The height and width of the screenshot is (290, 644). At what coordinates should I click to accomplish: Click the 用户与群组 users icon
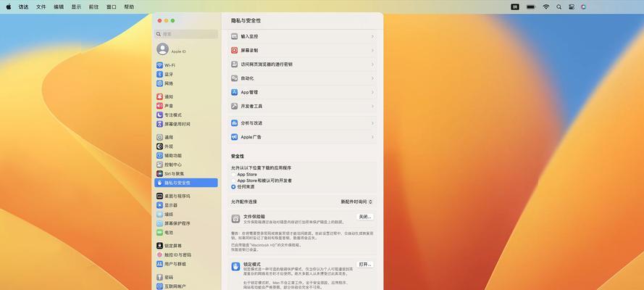pyautogui.click(x=160, y=264)
